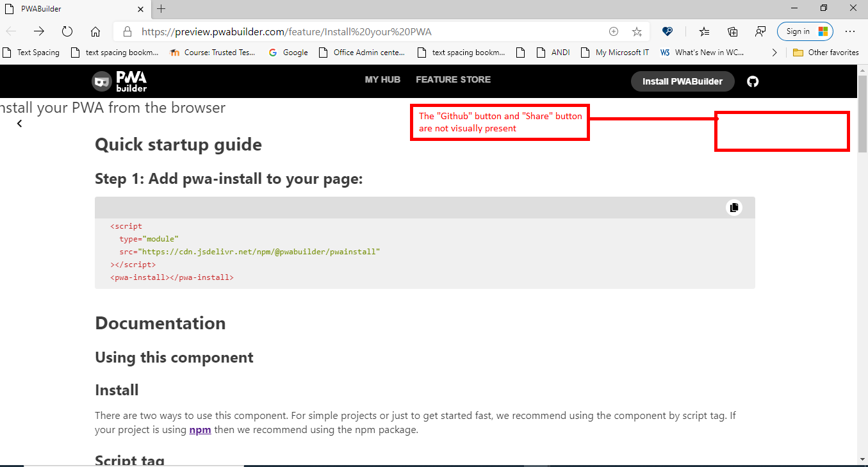Navigate to MY HUB

(x=382, y=79)
